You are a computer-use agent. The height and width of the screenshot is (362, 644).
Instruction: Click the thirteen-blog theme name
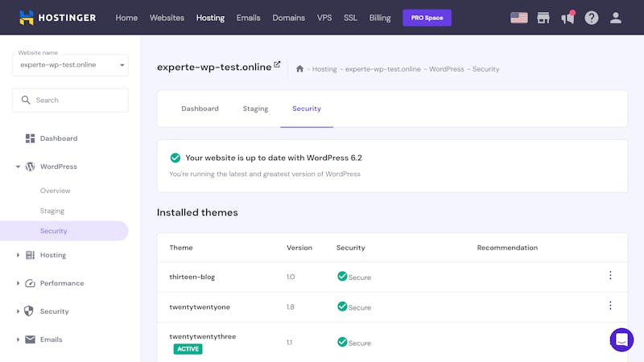[x=192, y=277]
